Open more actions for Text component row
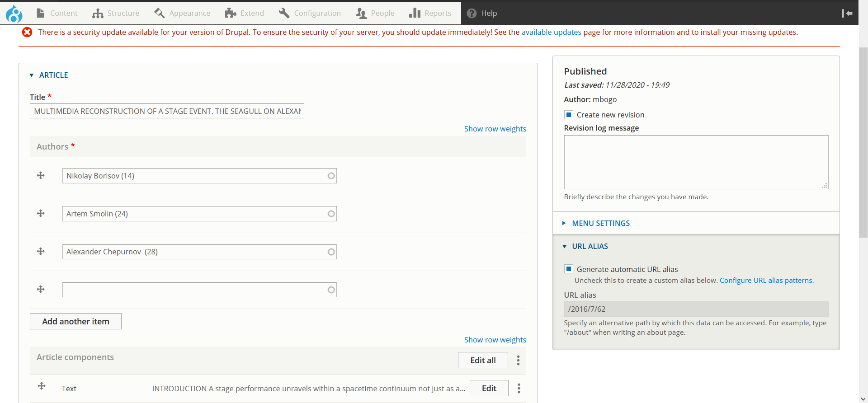Screen dimensions: 868x403 pyautogui.click(x=519, y=388)
